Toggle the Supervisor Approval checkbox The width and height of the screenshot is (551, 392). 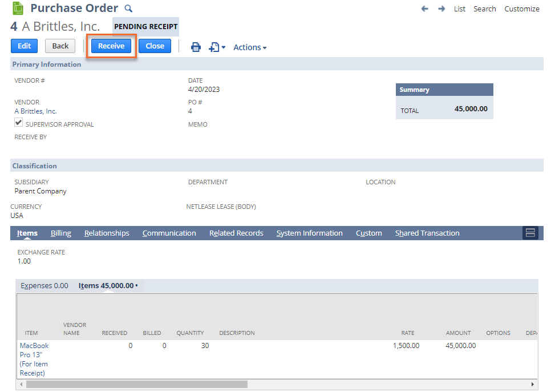tap(19, 123)
